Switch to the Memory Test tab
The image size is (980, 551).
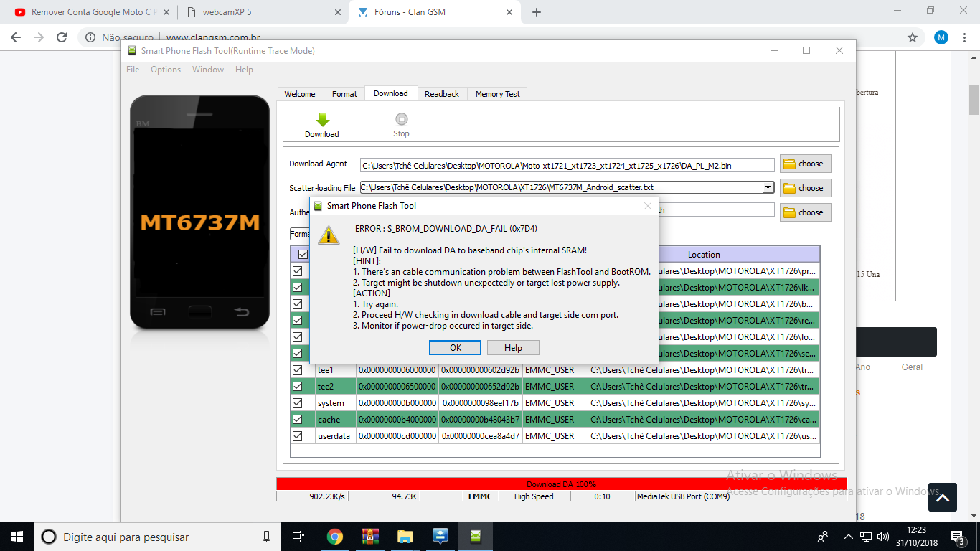498,94
